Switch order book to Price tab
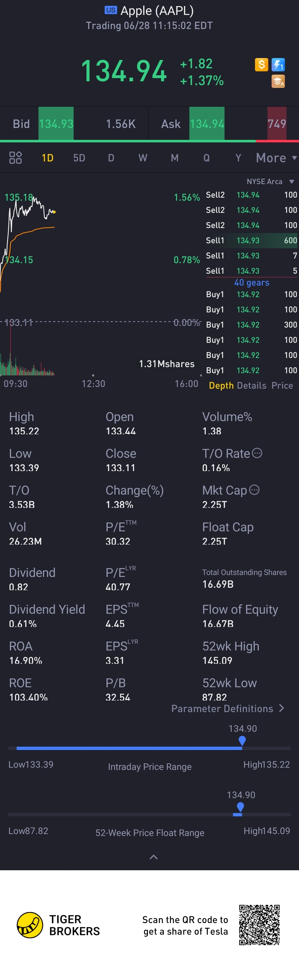Screen dimensions: 299x980 (x=282, y=385)
